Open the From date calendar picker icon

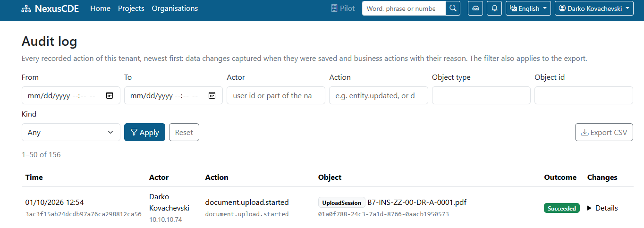110,95
